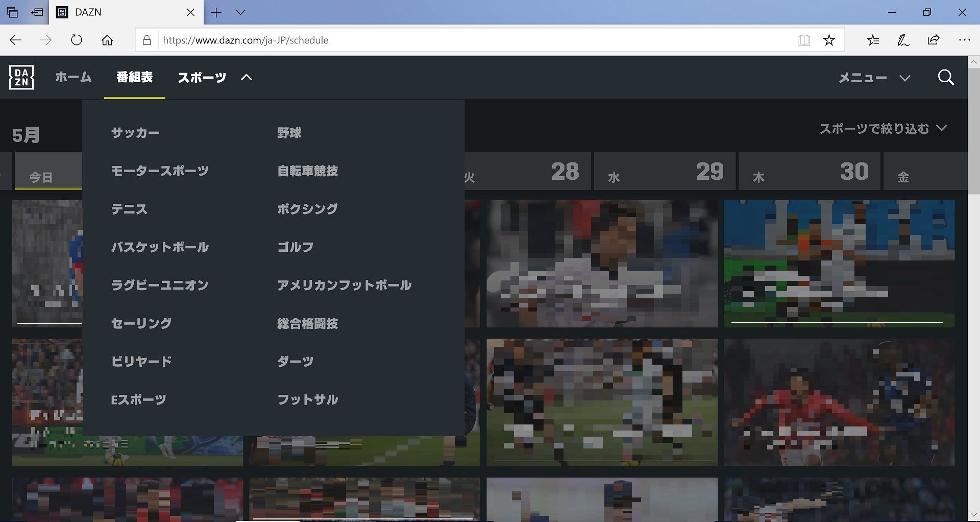Screen dimensions: 980x522
Task: Open ビリヤード category
Action: pyautogui.click(x=141, y=361)
